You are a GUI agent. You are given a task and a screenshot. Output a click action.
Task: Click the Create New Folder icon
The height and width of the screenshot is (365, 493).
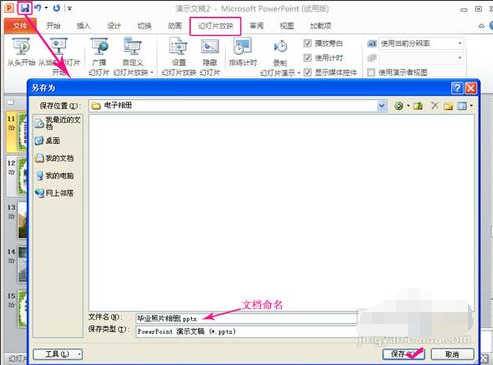point(448,106)
